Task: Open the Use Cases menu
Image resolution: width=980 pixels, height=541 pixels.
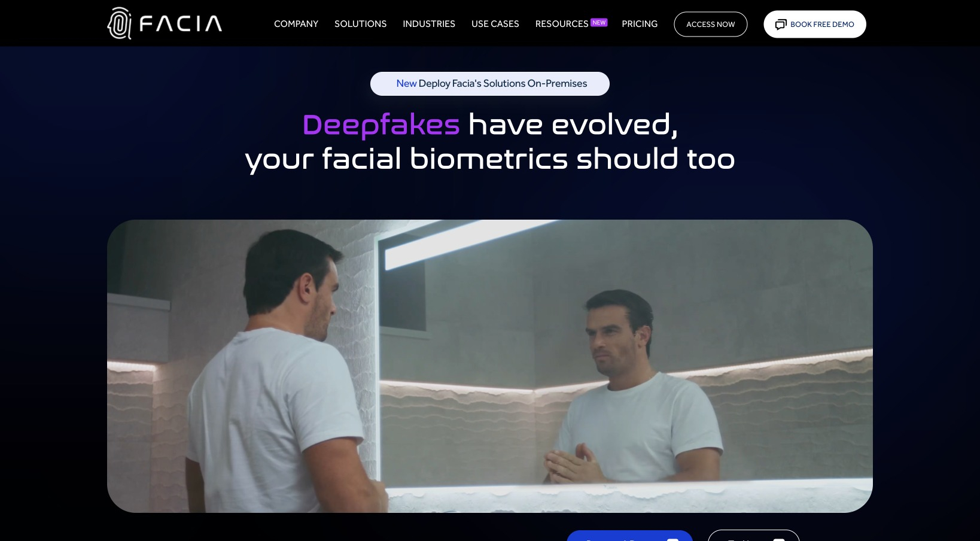Action: click(495, 24)
